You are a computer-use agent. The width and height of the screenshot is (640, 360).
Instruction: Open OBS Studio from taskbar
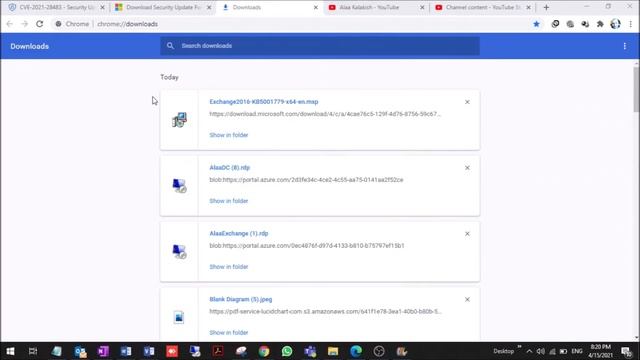379,351
